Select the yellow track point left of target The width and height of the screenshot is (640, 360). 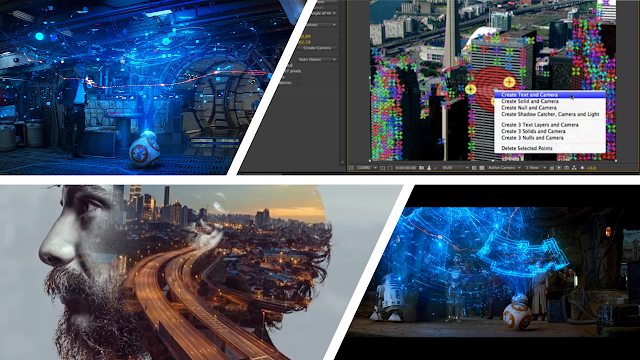click(471, 89)
